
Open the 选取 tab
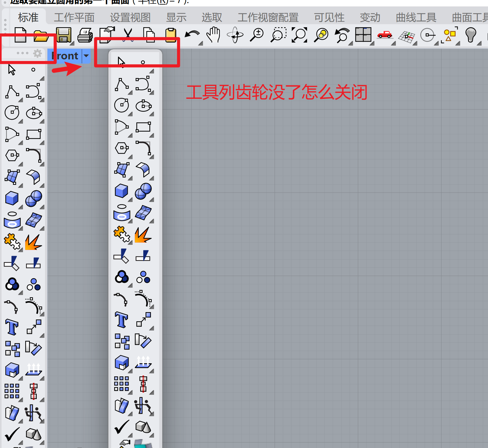(212, 17)
